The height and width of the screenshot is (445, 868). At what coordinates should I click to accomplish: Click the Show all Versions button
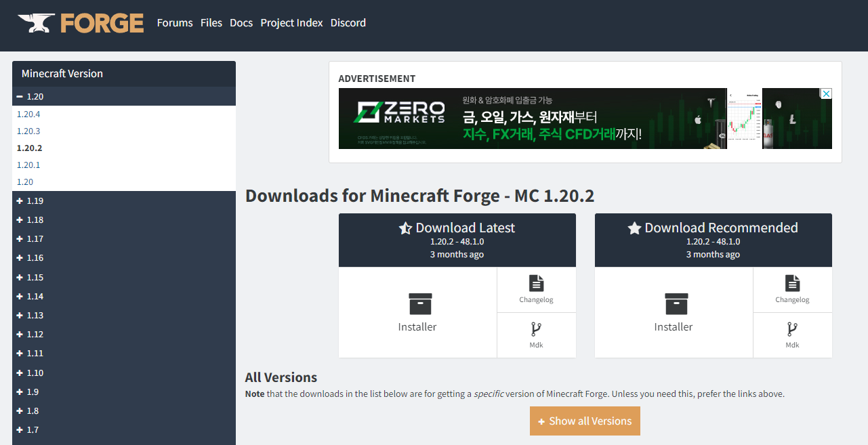585,421
